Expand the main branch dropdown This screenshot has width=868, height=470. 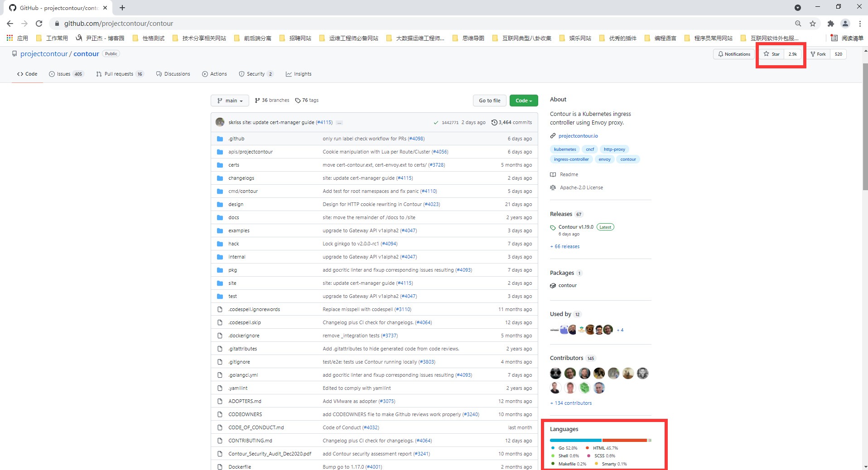[x=230, y=101]
